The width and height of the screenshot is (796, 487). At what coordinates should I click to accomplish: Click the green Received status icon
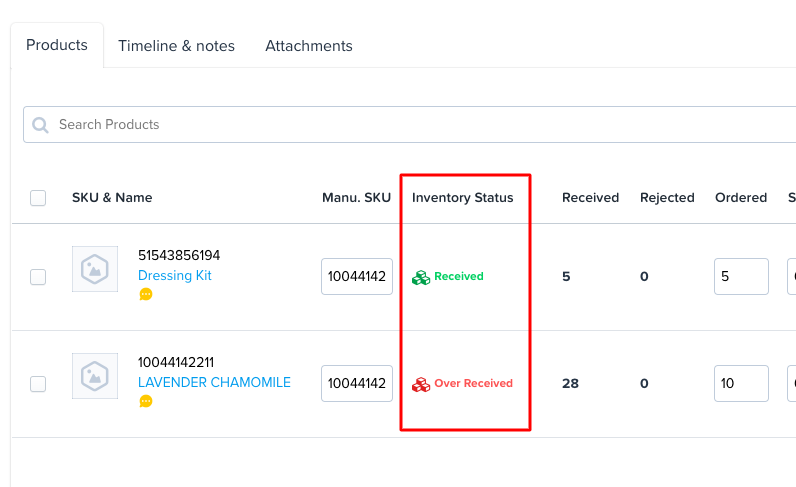(x=421, y=277)
